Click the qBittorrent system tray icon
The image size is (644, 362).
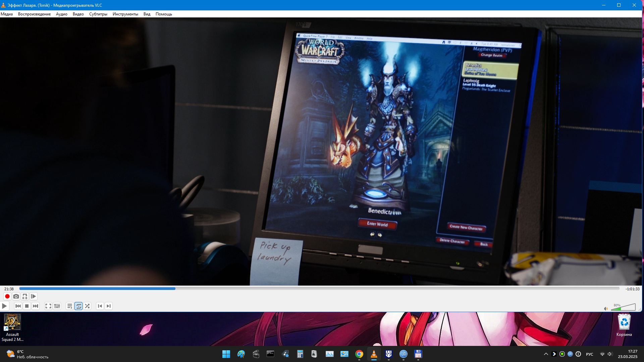(x=570, y=354)
